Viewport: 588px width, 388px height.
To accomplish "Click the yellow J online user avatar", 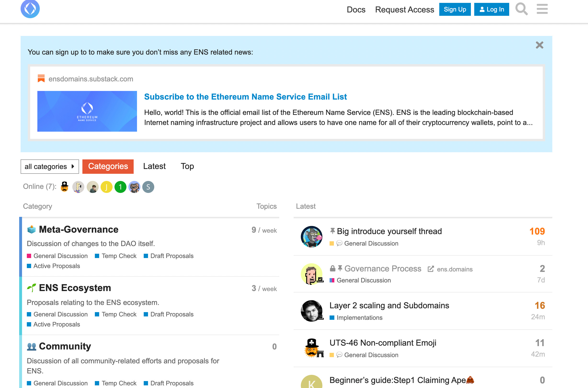I will 106,187.
